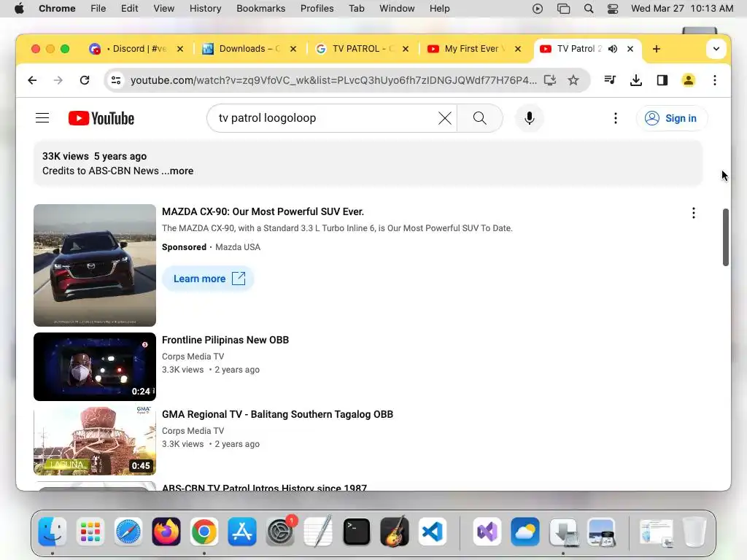Open Now Playing icon in menu bar
The width and height of the screenshot is (747, 560).
coord(538,9)
